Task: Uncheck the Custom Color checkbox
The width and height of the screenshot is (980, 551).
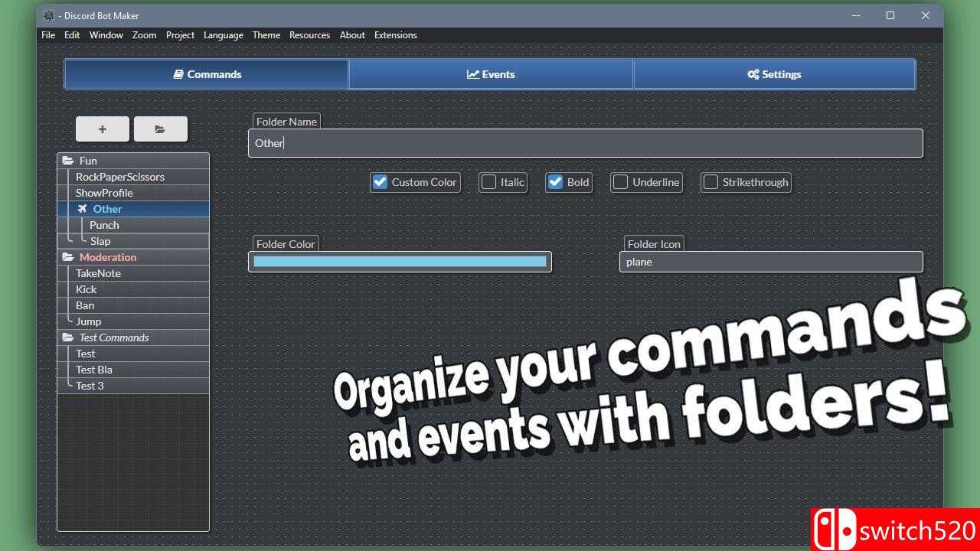Action: pyautogui.click(x=380, y=182)
